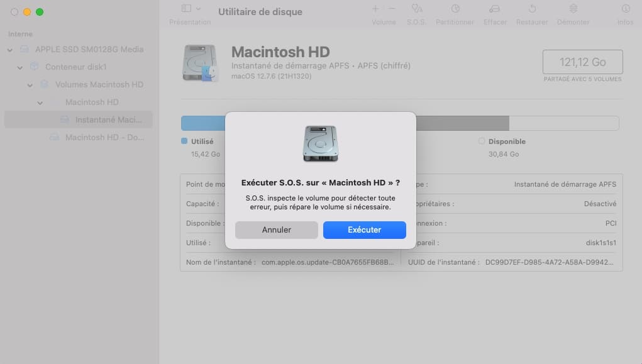Click Nom de l'instantané label
Image resolution: width=642 pixels, height=364 pixels.
pos(221,262)
